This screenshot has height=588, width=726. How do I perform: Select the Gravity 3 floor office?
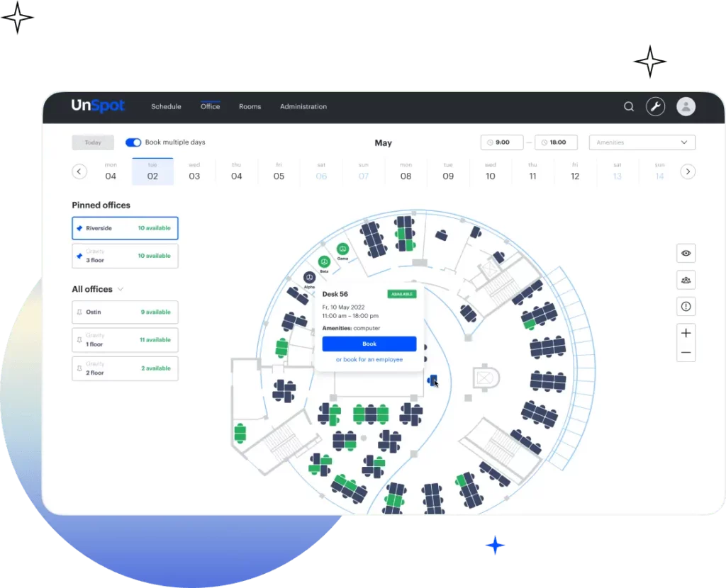[x=125, y=256]
